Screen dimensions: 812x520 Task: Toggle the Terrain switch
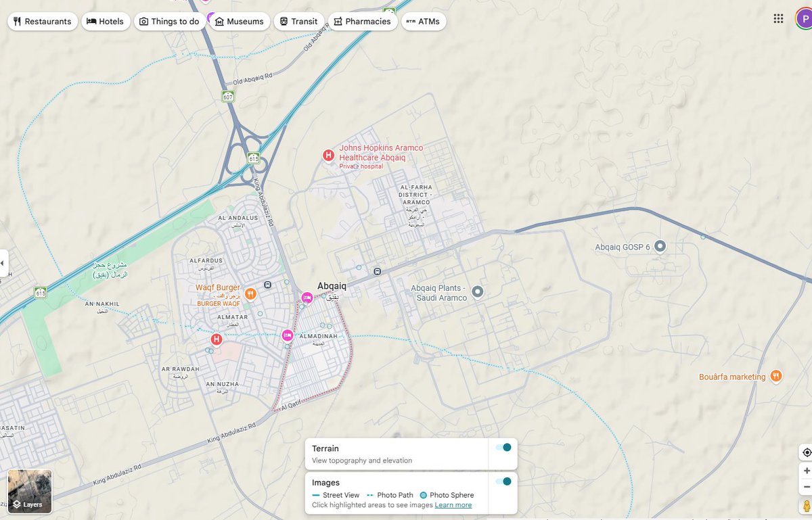pyautogui.click(x=503, y=448)
